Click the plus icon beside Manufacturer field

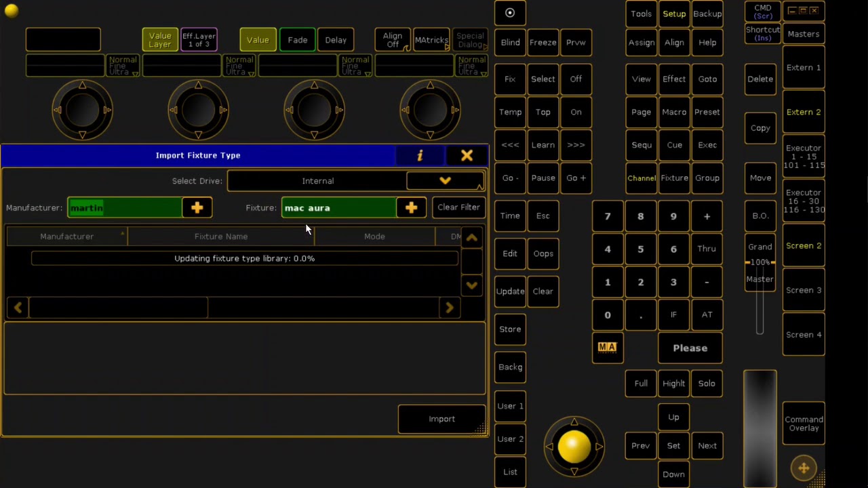click(x=197, y=208)
